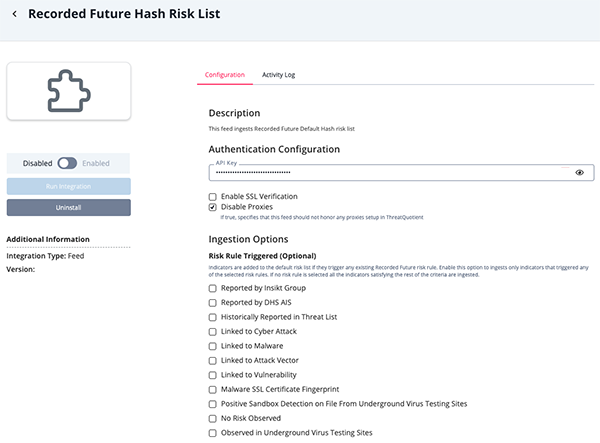The width and height of the screenshot is (600, 443).
Task: Tick Linked to Attack Vector
Action: point(213,360)
